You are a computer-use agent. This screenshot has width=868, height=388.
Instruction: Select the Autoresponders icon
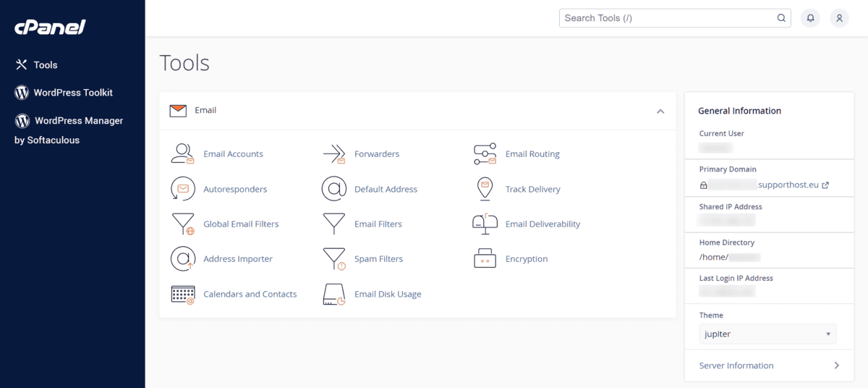(x=182, y=189)
